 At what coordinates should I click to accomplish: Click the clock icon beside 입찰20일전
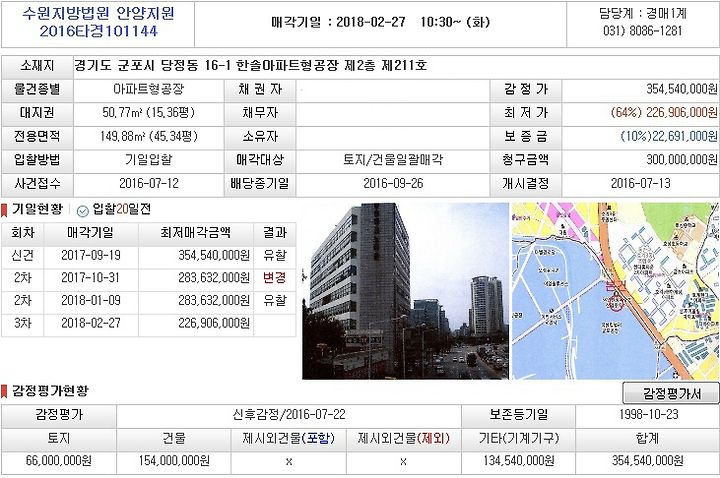tap(83, 211)
